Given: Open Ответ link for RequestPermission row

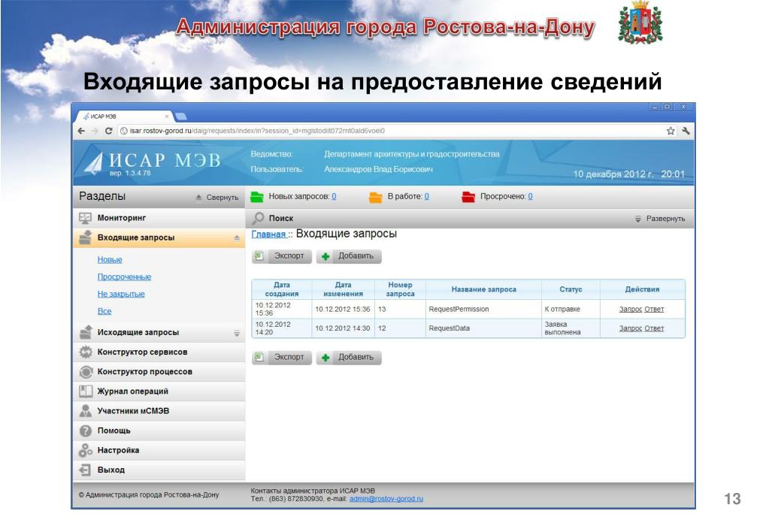Looking at the screenshot, I should click(654, 309).
